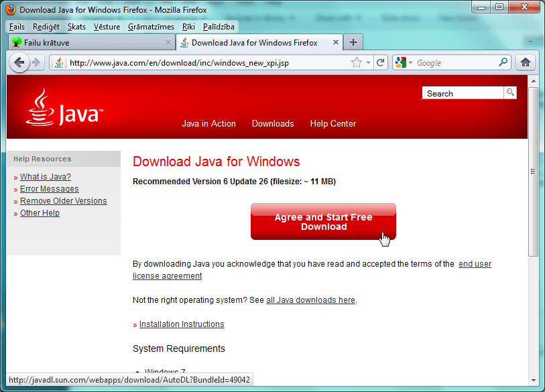Minimize the Firefox window
545x392 pixels.
(481, 7)
